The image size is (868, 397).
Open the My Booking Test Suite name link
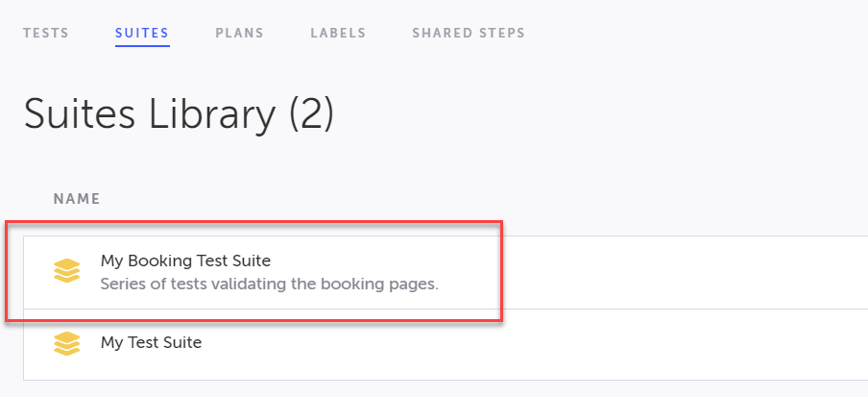[x=185, y=261]
